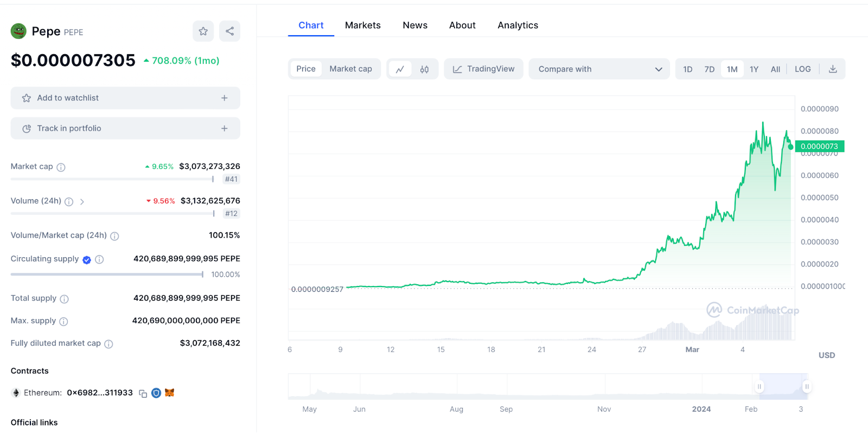The height and width of the screenshot is (433, 868).
Task: Click the 100.15% volume ratio value
Action: [x=225, y=235]
